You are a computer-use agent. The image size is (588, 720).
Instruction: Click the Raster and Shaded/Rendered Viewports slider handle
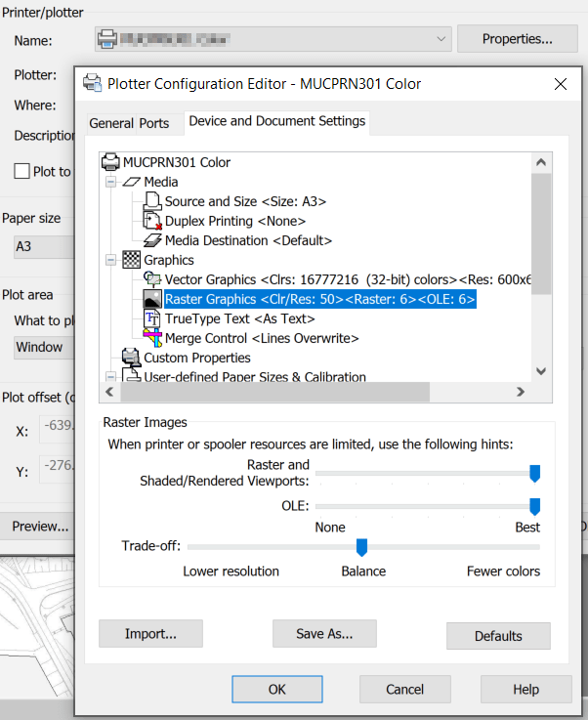click(x=534, y=474)
